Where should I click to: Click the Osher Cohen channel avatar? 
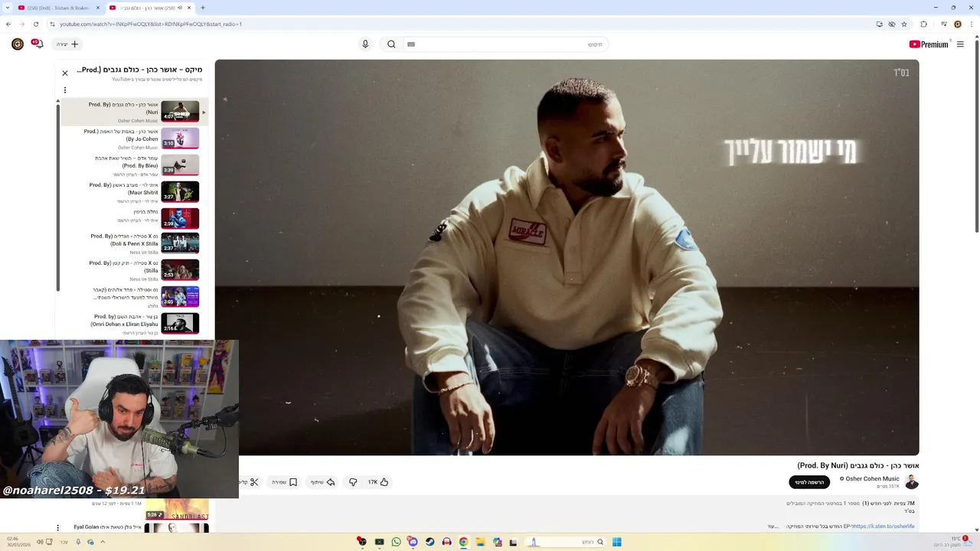911,482
